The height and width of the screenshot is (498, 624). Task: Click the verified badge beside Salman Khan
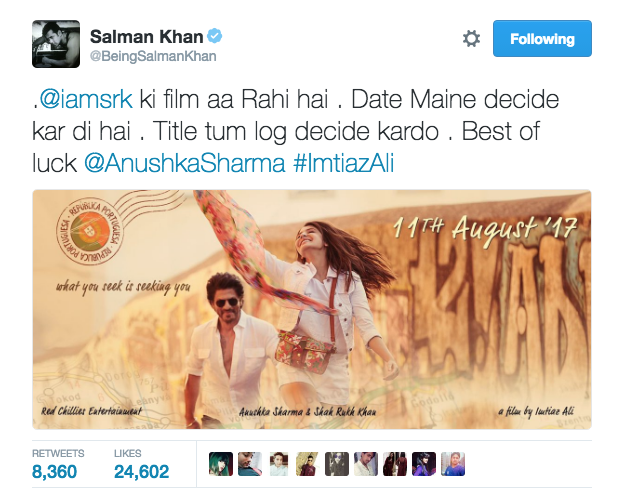click(x=215, y=36)
